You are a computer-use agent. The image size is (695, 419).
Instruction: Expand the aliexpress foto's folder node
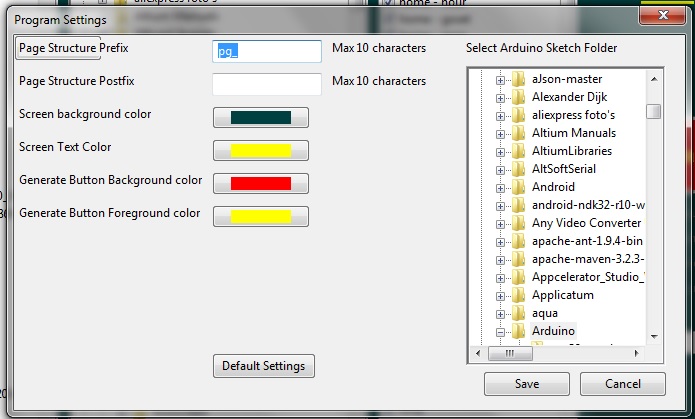pos(500,116)
